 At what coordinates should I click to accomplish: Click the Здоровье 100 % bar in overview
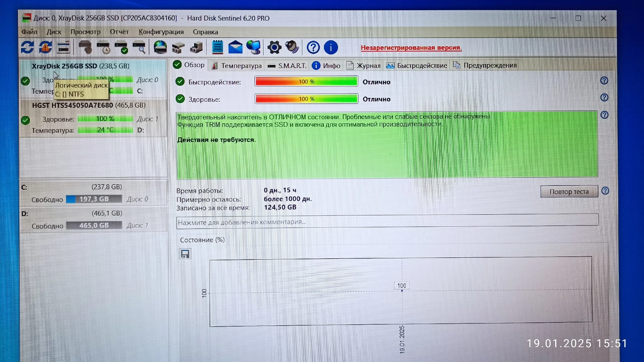pos(306,99)
